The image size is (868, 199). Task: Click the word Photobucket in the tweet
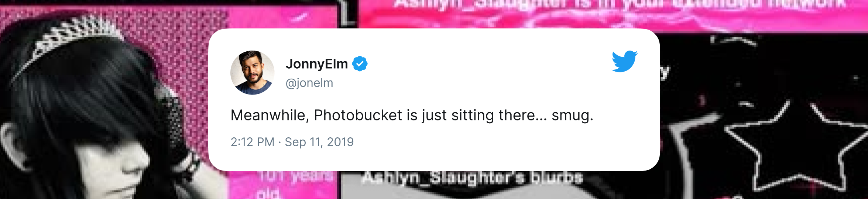358,115
